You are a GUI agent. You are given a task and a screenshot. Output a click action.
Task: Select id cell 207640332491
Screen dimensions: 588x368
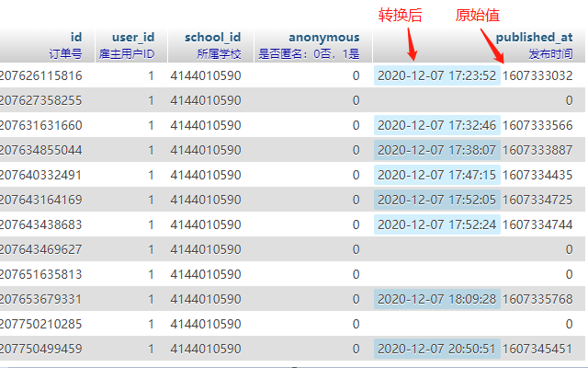[40, 175]
